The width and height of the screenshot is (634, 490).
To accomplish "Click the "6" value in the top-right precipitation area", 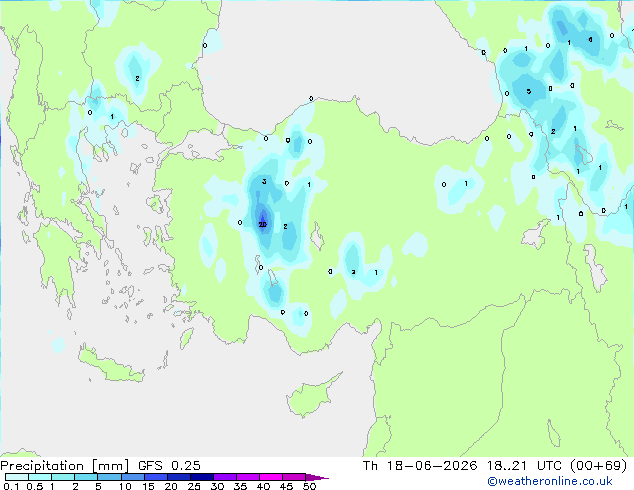I will [x=590, y=40].
